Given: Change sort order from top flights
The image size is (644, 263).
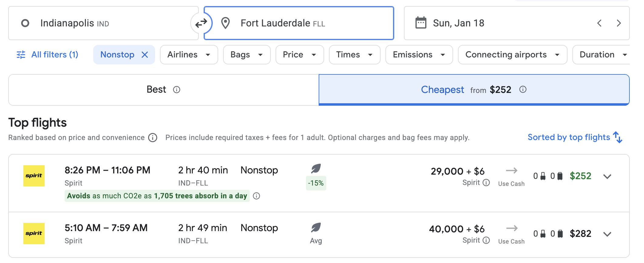Looking at the screenshot, I should (x=575, y=137).
